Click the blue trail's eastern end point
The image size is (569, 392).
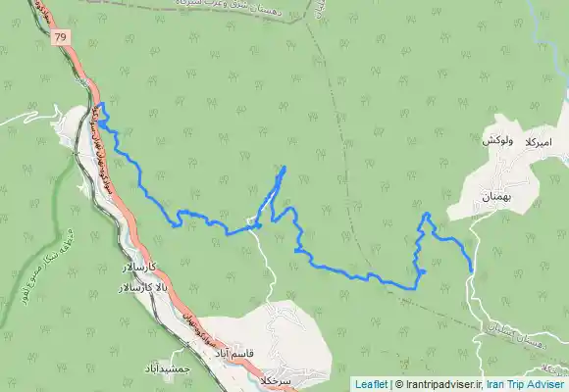(471, 270)
